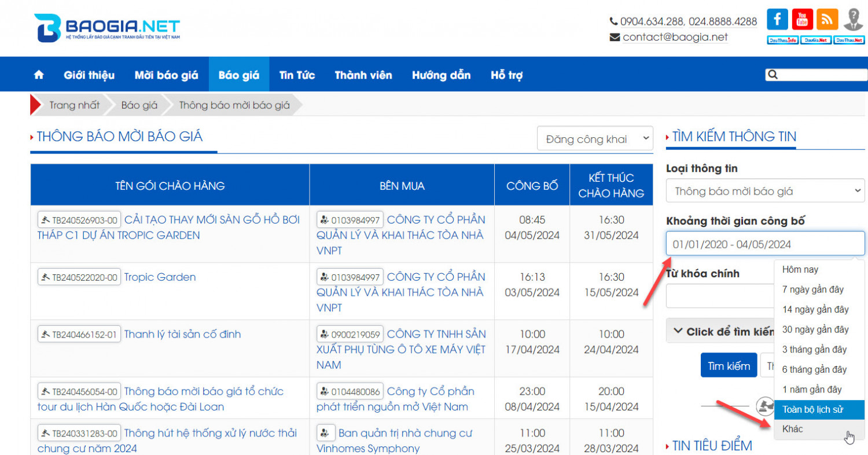Click buyer badge 0900219059

[x=350, y=335]
